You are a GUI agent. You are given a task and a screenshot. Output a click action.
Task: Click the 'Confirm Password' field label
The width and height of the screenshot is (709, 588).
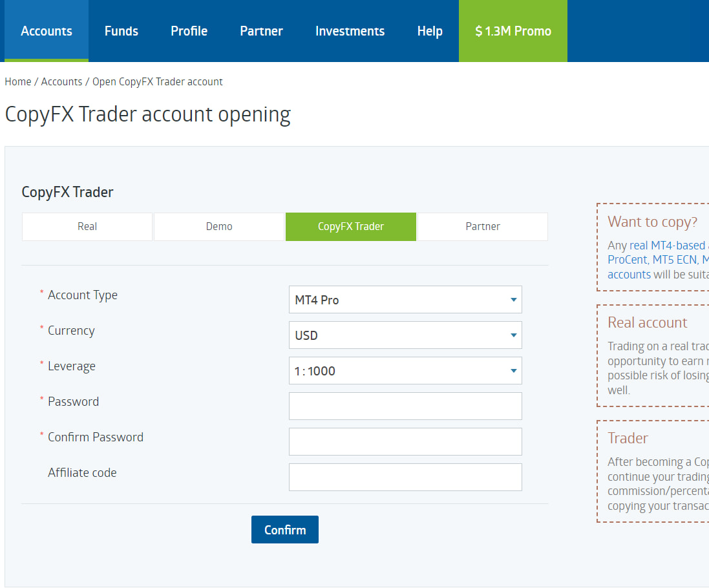96,437
